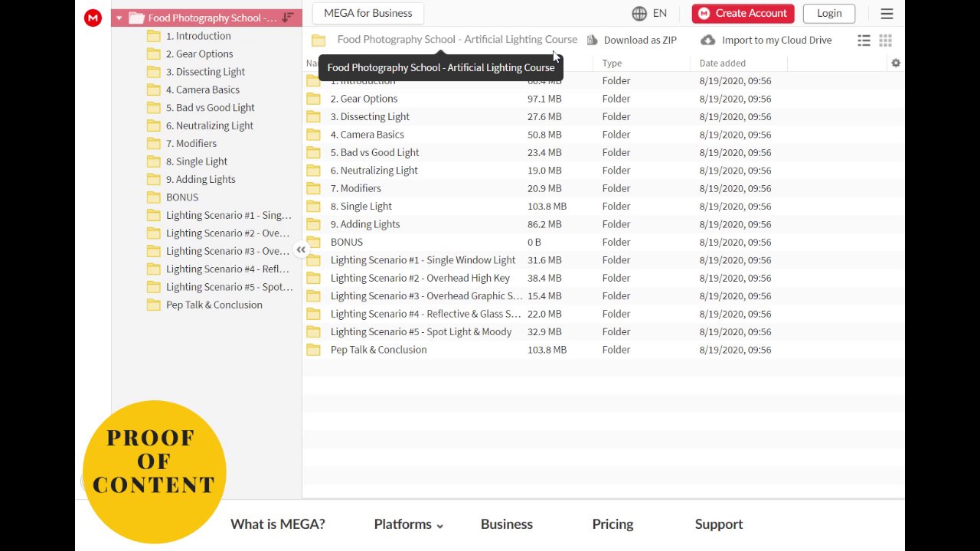Select 9. Adding Lights in tree
Viewport: 980px width, 551px height.
201,179
